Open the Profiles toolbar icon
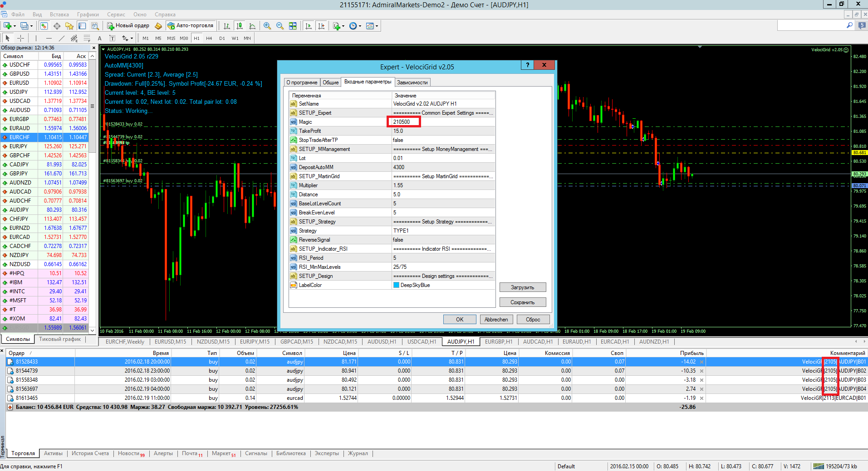Screen dimensions: 868x471 coord(25,26)
